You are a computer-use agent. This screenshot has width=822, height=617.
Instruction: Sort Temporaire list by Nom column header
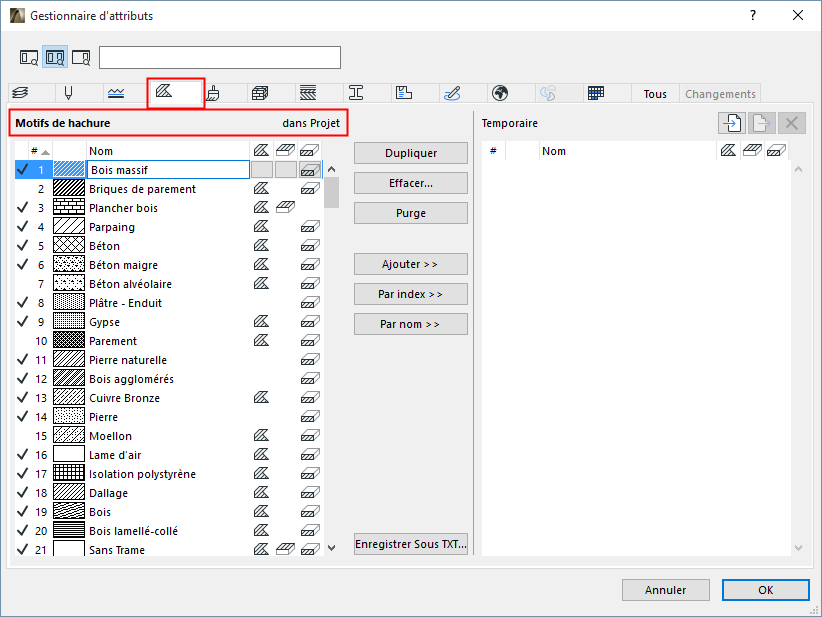click(x=627, y=151)
